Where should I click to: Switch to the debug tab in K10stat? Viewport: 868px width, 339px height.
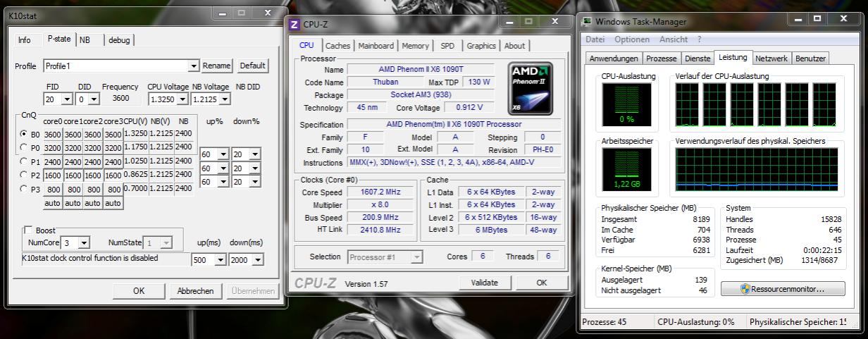click(x=119, y=40)
